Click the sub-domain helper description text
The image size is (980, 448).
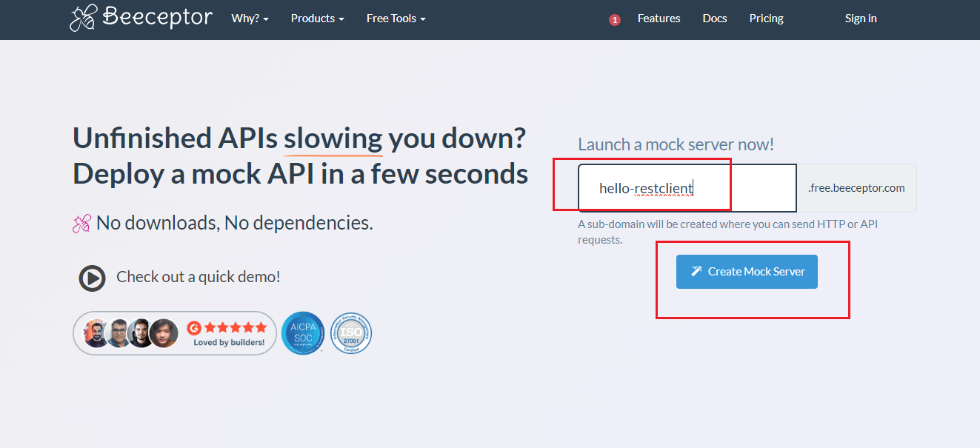coord(727,232)
